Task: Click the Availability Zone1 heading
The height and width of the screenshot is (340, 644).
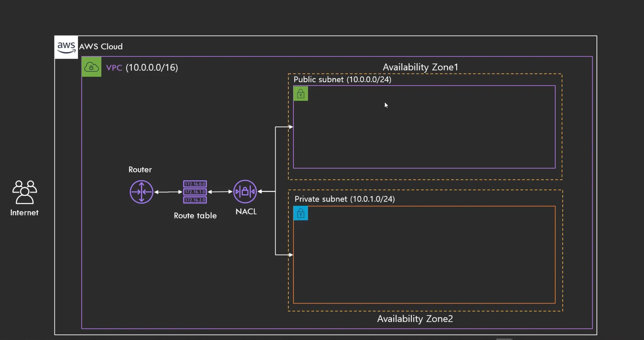Action: pos(420,67)
